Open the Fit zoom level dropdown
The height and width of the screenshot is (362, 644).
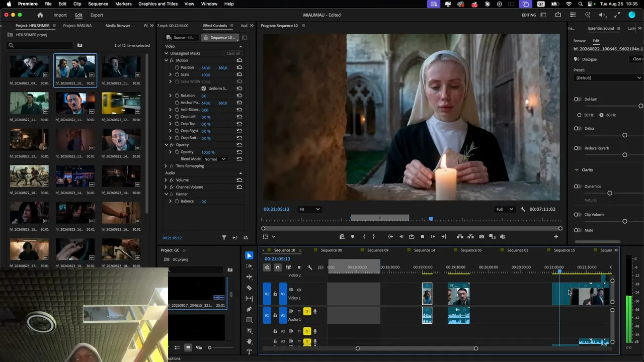point(309,209)
